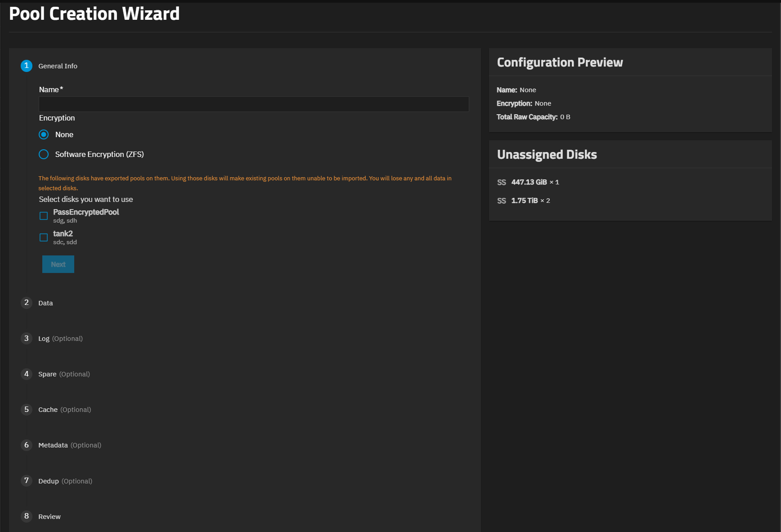Choose Software Encryption (ZFS) option

(x=44, y=154)
